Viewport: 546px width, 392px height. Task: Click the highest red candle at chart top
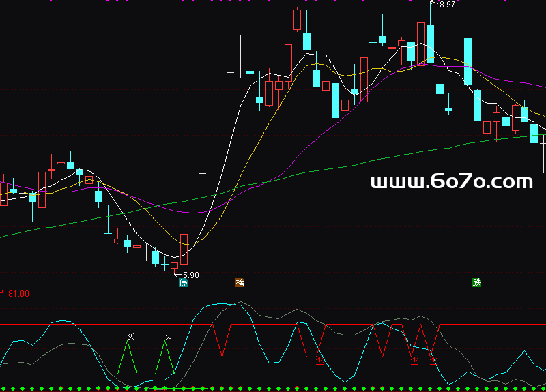(x=297, y=19)
